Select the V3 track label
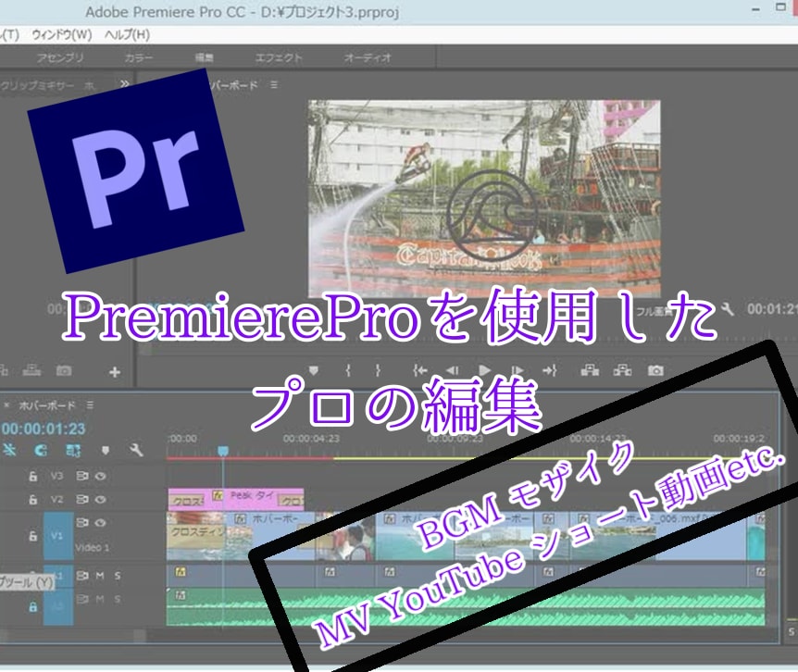Viewport: 798px width, 672px height. (x=57, y=476)
